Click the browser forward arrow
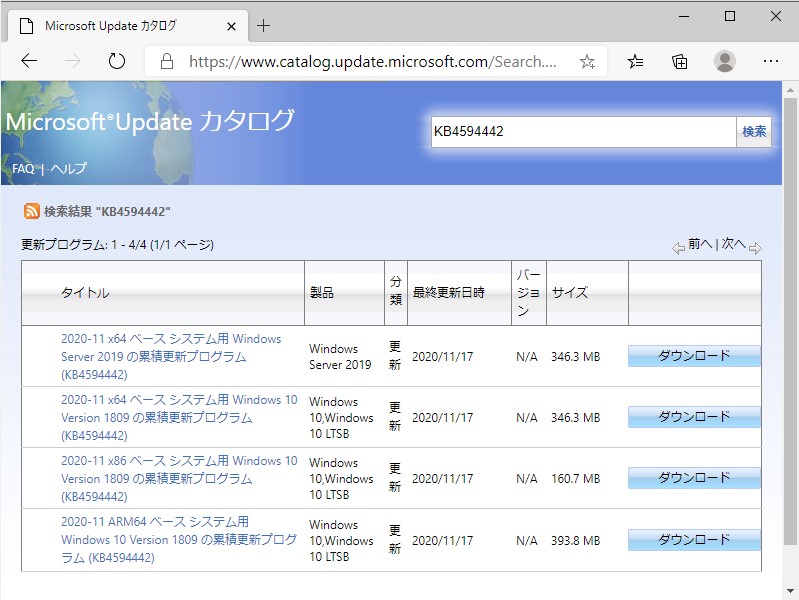 [73, 61]
